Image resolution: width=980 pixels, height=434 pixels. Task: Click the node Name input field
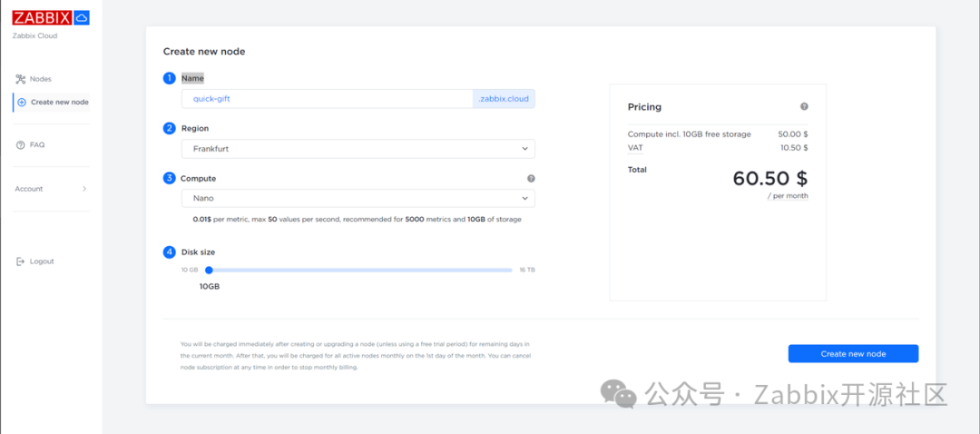coord(327,99)
